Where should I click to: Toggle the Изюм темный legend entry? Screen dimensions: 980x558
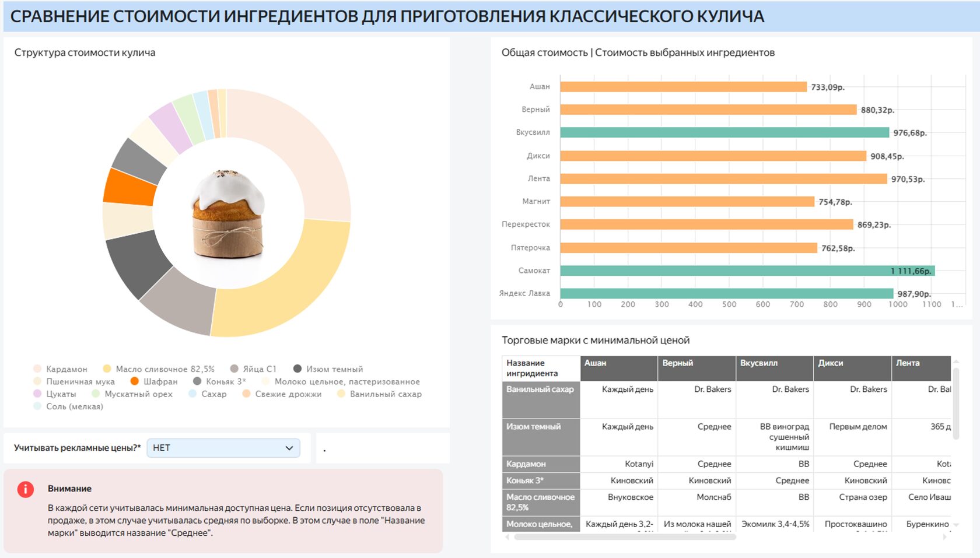(x=328, y=369)
